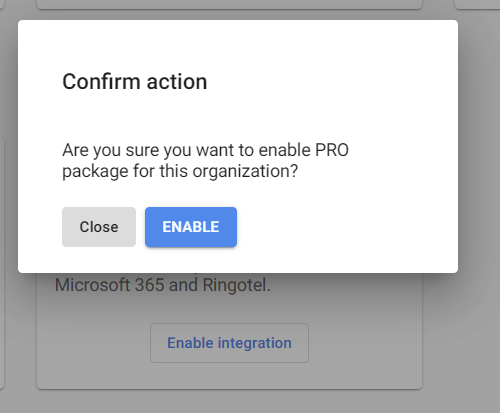Click the word Ringotel behind the dialog
Viewport: 500px width, 413px height.
[x=236, y=285]
